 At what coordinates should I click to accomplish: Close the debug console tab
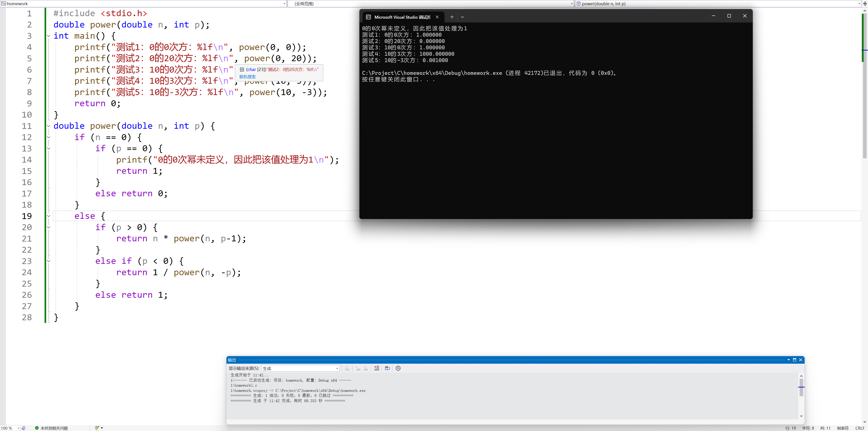[437, 17]
